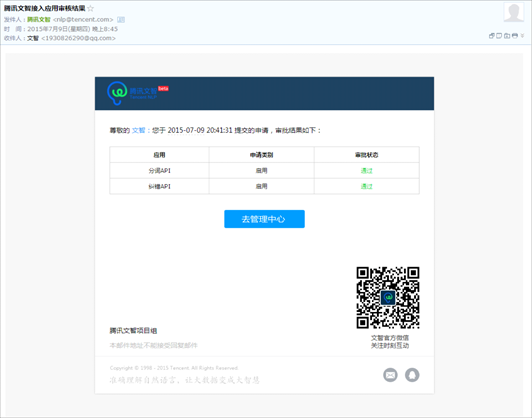Click 应用 column header
Image resolution: width=532 pixels, height=418 pixels.
coord(159,155)
